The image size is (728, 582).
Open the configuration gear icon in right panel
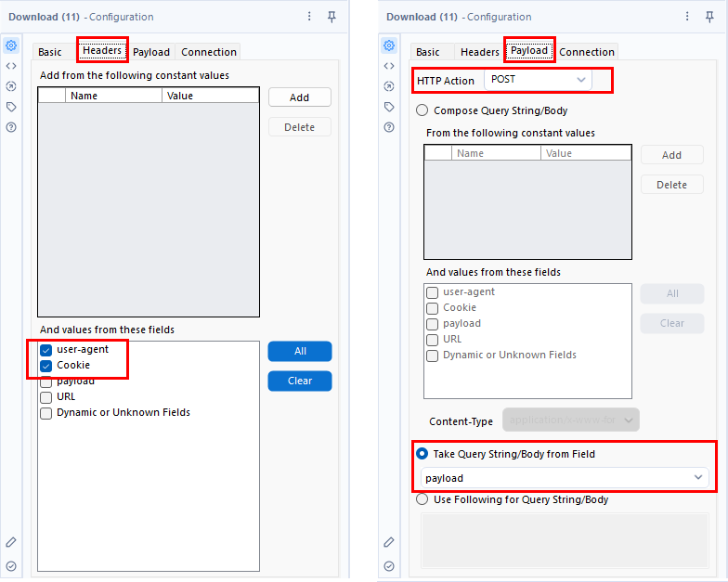pyautogui.click(x=389, y=45)
